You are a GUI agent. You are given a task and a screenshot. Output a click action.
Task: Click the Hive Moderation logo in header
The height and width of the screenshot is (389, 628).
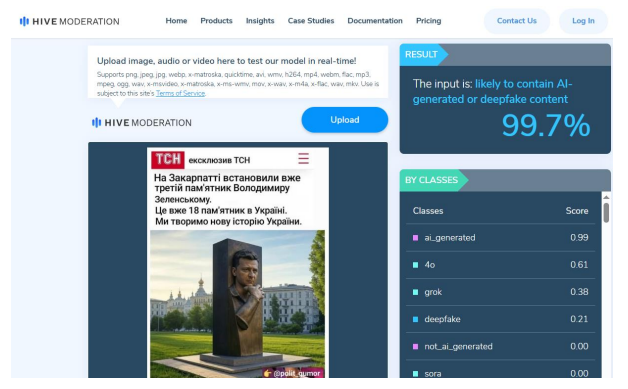point(69,21)
